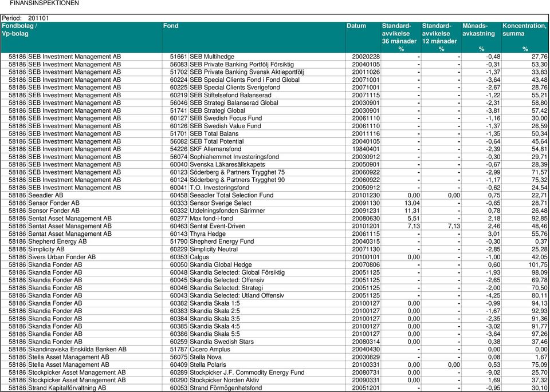The height and width of the screenshot is (392, 550).
Task: Select SEB Private Banking Svensk Aktieportfölj
Action: (246, 72)
